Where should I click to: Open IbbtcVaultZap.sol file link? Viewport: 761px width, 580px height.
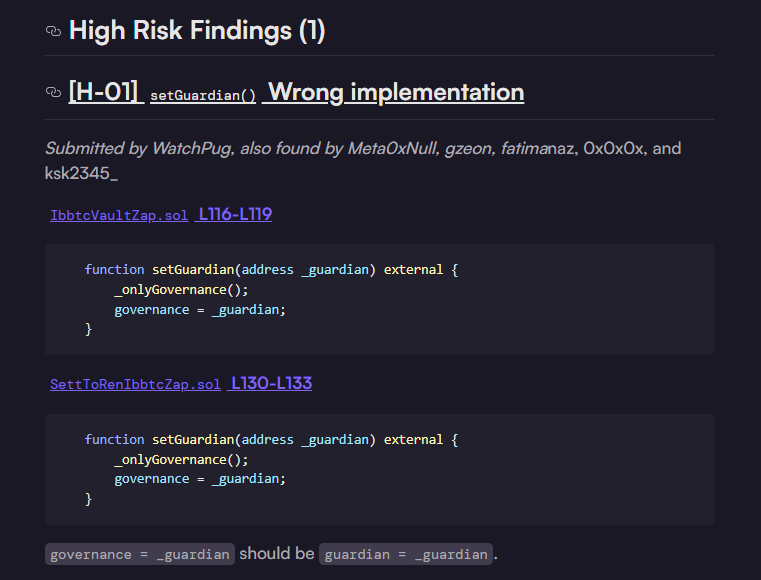click(119, 215)
